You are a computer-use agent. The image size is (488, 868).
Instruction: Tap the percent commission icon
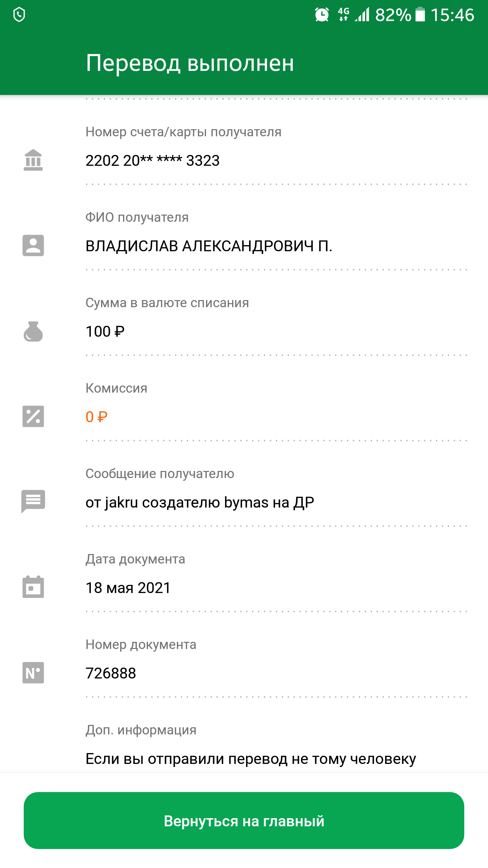(x=33, y=416)
